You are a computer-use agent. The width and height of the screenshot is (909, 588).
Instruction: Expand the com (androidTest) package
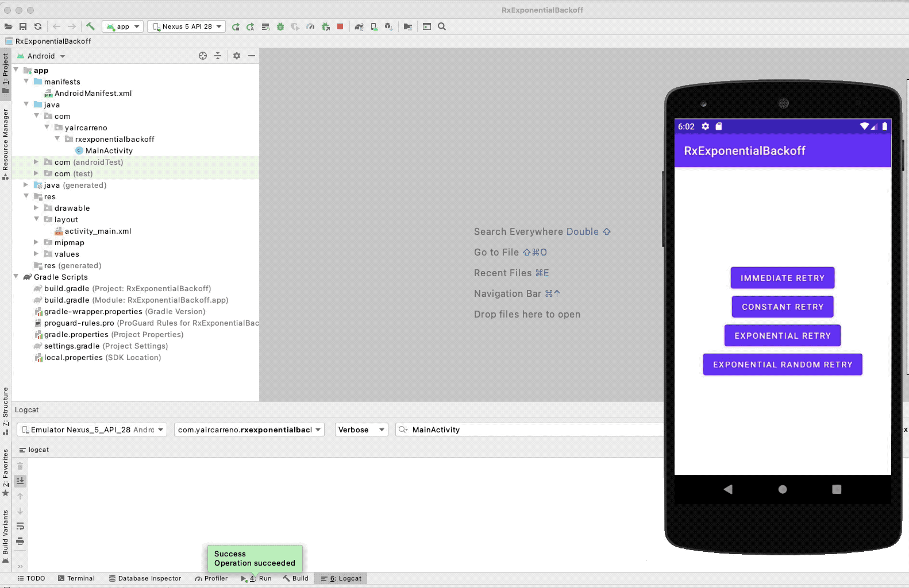click(36, 162)
